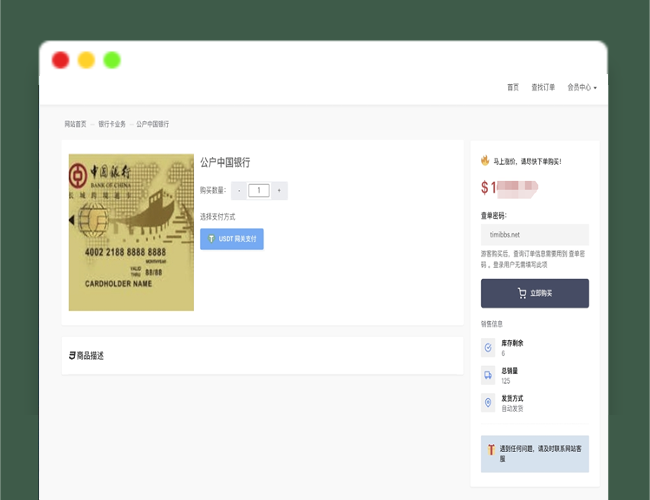The width and height of the screenshot is (650, 500).
Task: Increase purchase quantity with plus button
Action: click(279, 190)
